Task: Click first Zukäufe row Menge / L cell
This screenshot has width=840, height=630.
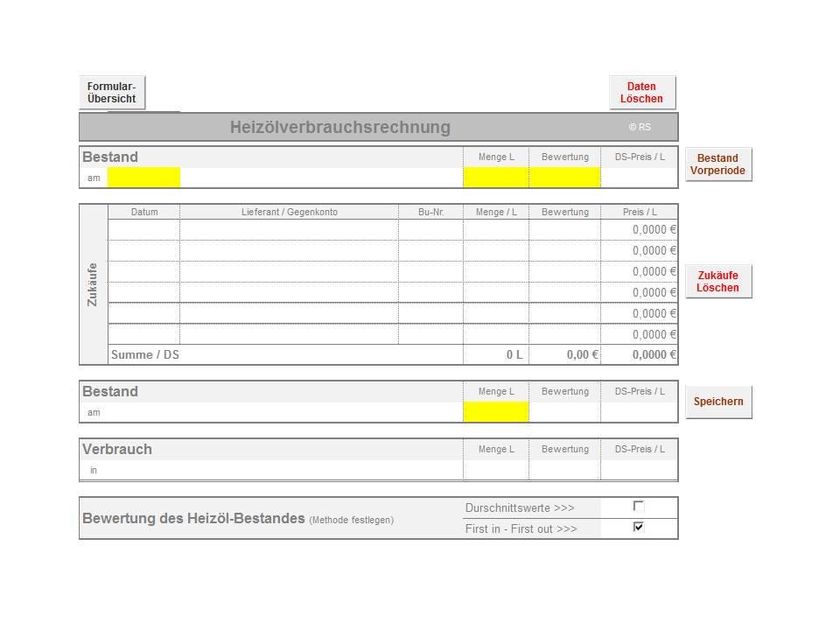Action: [x=496, y=230]
